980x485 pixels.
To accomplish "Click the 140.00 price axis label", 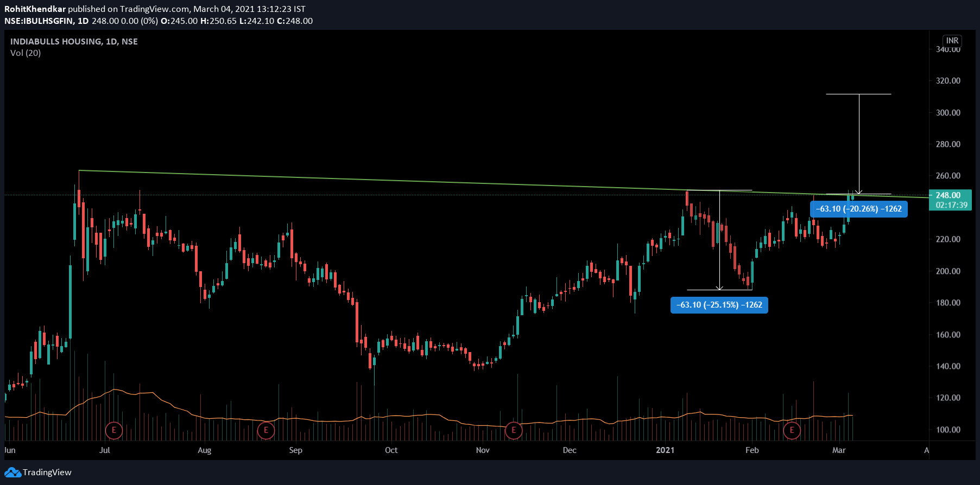I will pos(948,366).
